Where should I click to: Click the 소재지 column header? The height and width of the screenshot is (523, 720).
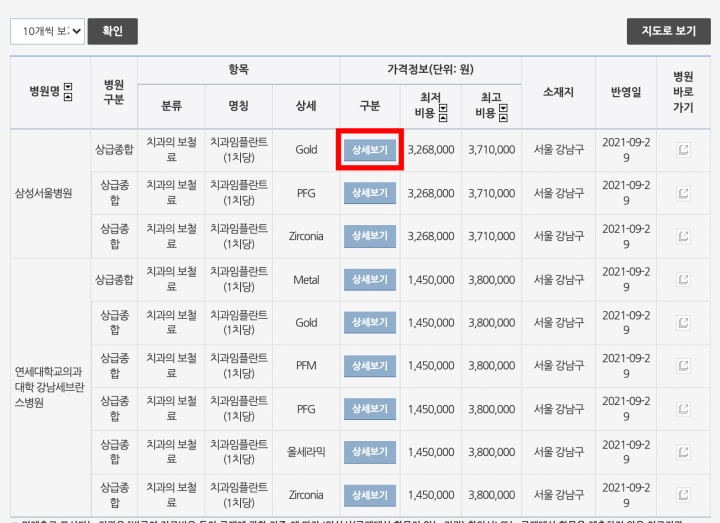pyautogui.click(x=558, y=92)
